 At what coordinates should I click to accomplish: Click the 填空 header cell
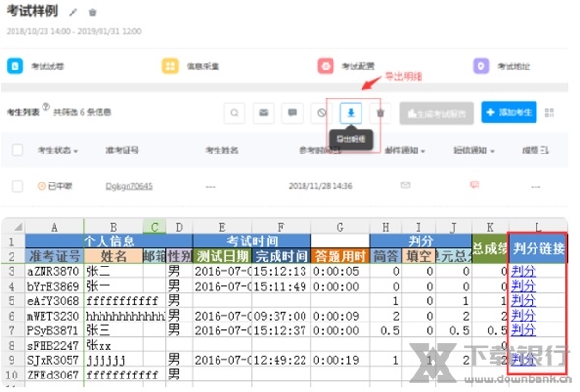tap(419, 256)
